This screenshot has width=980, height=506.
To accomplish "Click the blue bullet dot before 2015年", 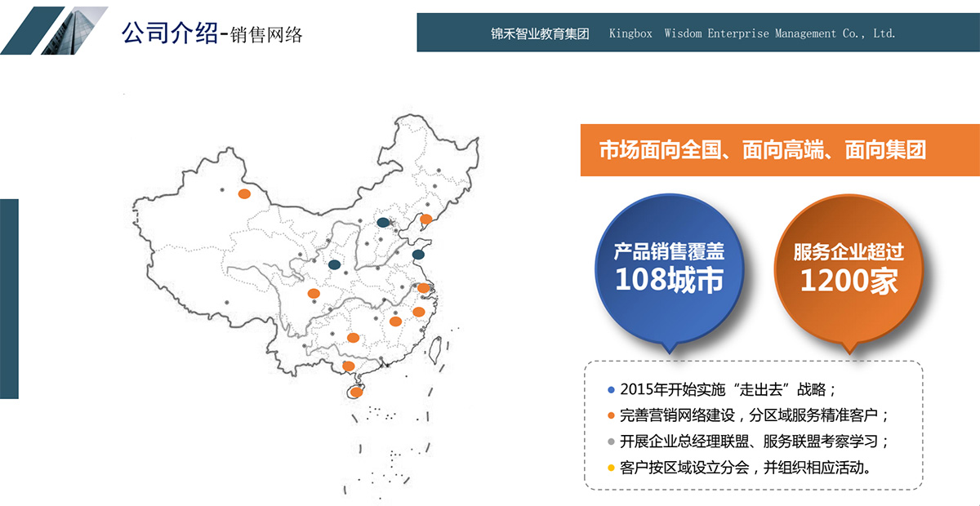I will [611, 389].
